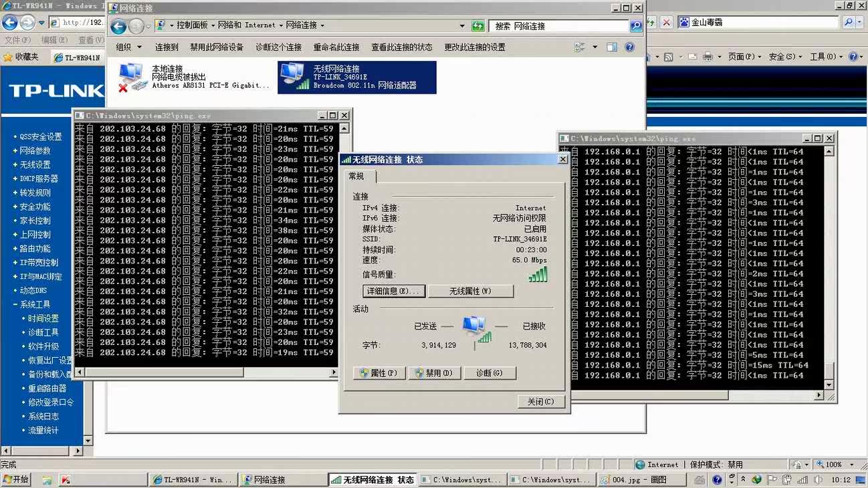The height and width of the screenshot is (488, 868).
Task: Click the Windows 开始 start button
Action: click(x=16, y=479)
